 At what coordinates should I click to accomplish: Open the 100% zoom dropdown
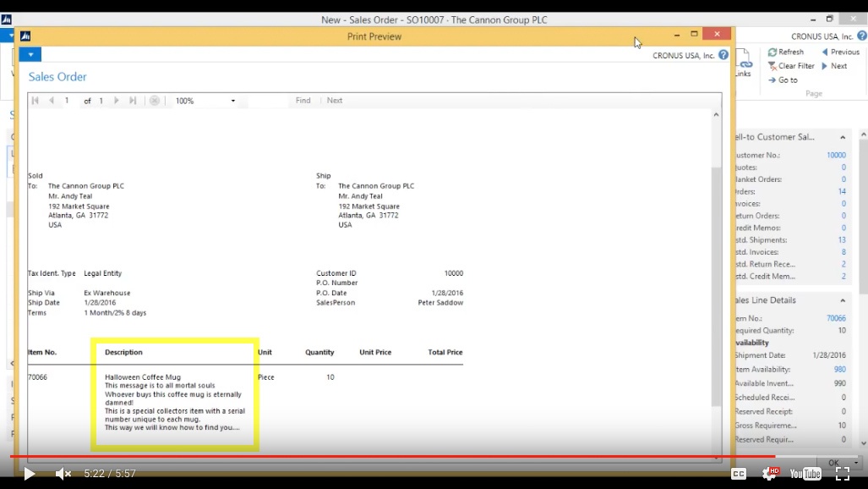[x=233, y=101]
